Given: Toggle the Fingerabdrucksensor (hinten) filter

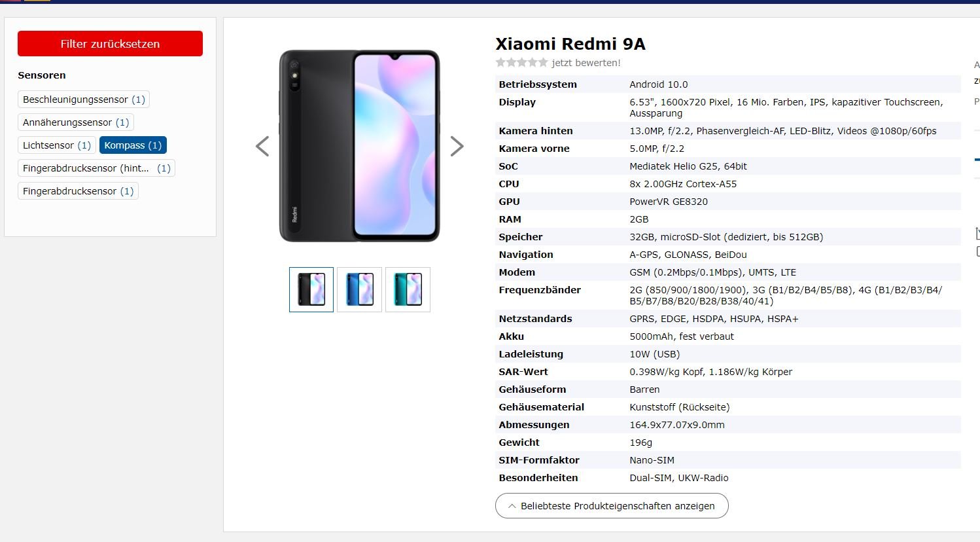Looking at the screenshot, I should click(x=96, y=168).
